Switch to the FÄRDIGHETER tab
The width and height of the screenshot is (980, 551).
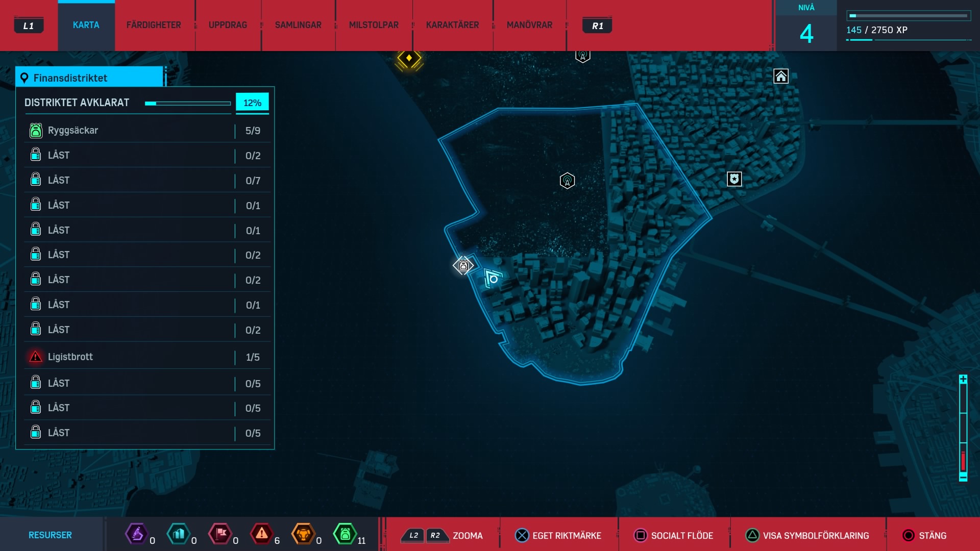pos(154,25)
